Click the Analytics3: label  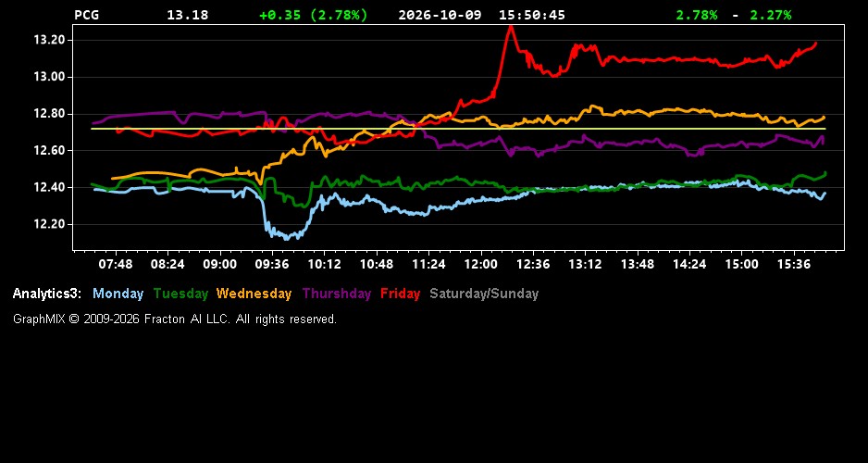pyautogui.click(x=47, y=294)
